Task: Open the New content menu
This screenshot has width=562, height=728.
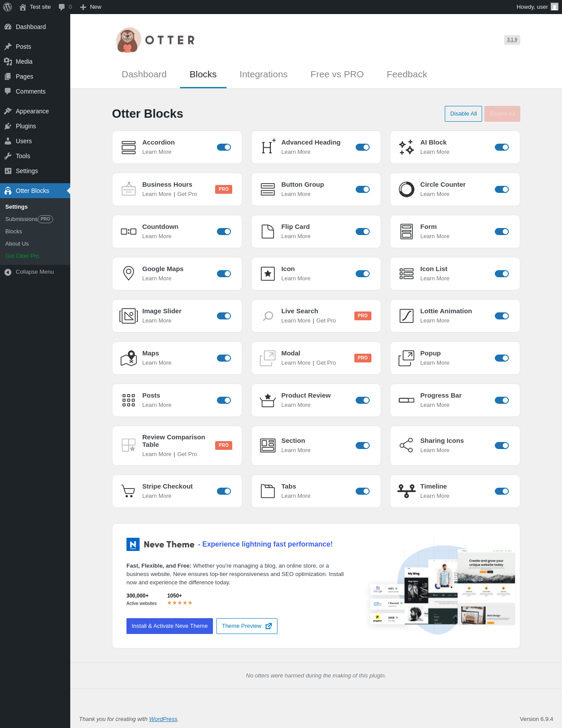Action: click(91, 7)
